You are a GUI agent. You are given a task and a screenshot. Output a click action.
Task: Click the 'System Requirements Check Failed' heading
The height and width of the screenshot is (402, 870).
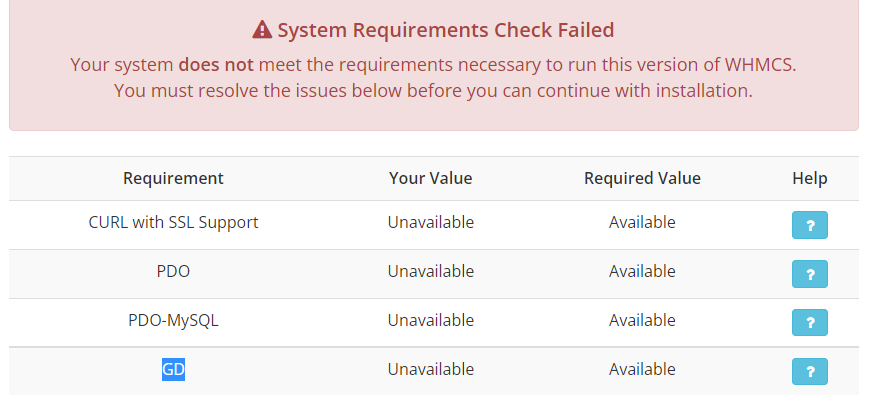coord(445,30)
